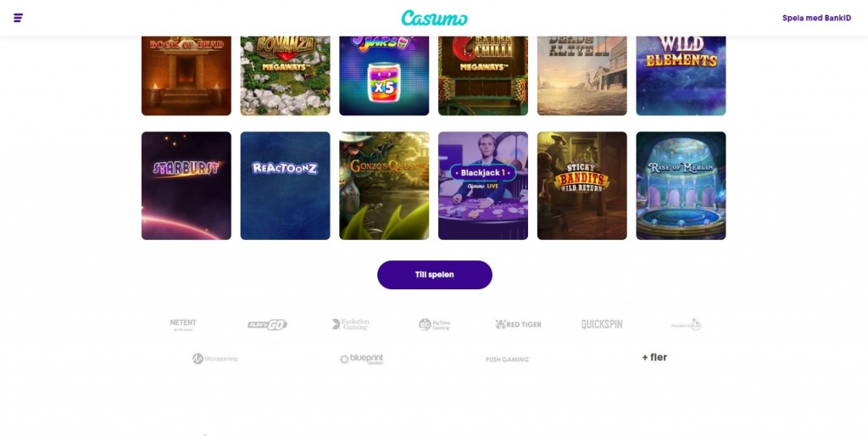This screenshot has width=868, height=436.
Task: Click the Push Gaming logo
Action: click(508, 360)
